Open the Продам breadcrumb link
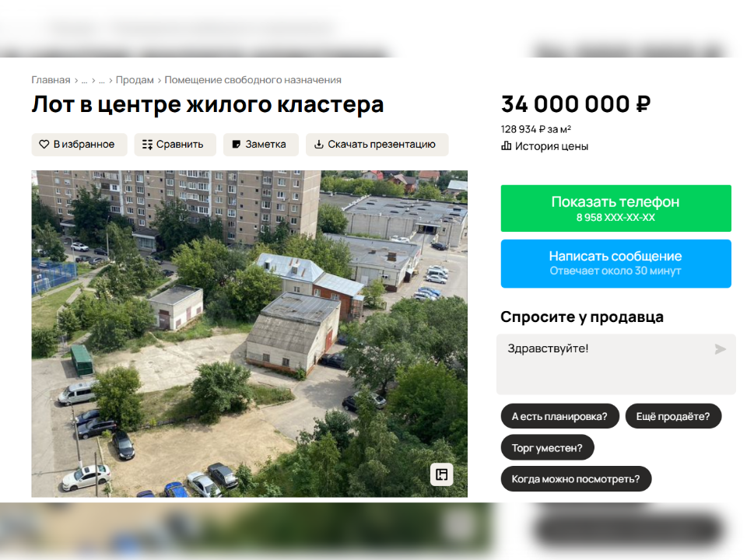Image resolution: width=747 pixels, height=560 pixels. 135,80
